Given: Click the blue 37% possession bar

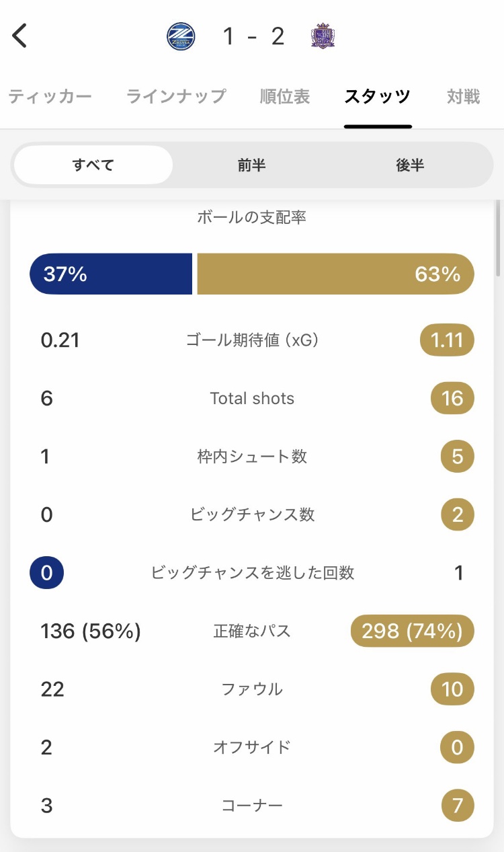Looking at the screenshot, I should point(111,274).
